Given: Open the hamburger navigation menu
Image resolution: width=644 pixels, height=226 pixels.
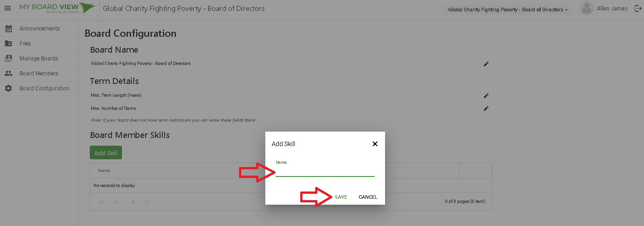Looking at the screenshot, I should (7, 8).
